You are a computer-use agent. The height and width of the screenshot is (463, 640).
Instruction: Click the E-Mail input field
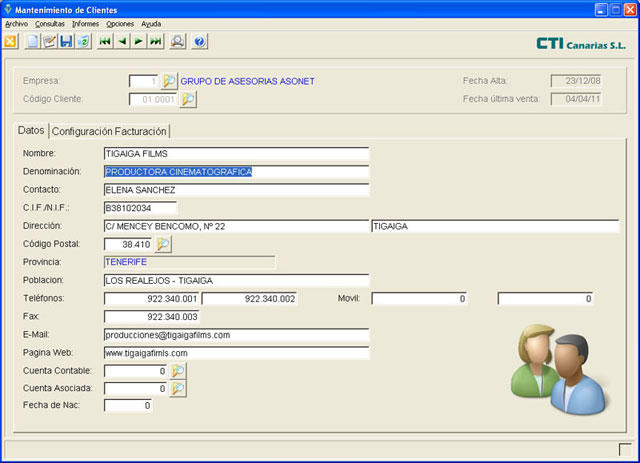(x=236, y=335)
